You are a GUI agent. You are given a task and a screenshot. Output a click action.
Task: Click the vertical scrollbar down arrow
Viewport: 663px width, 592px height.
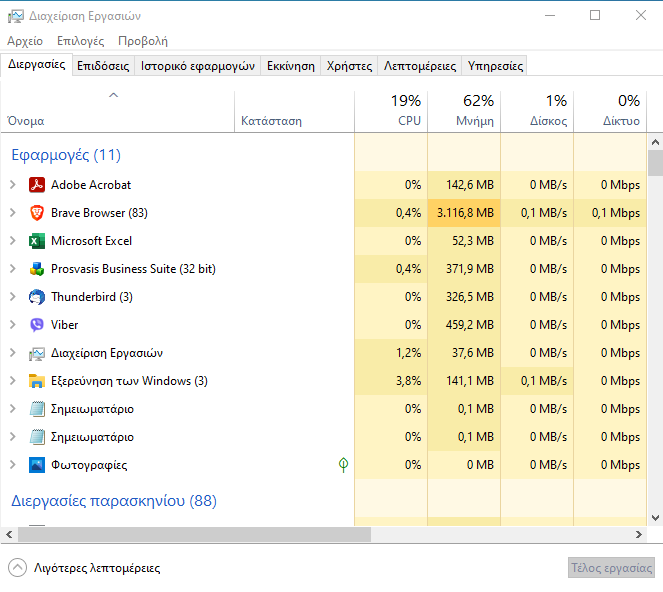[655, 518]
